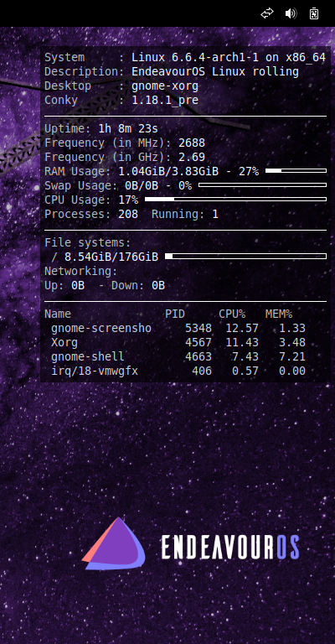Open the battery status icon

pyautogui.click(x=314, y=13)
